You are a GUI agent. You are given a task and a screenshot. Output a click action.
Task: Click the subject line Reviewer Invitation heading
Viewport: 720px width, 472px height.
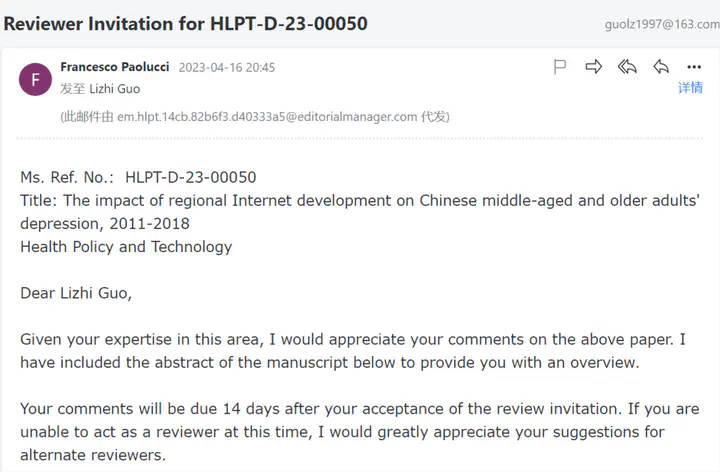click(185, 23)
